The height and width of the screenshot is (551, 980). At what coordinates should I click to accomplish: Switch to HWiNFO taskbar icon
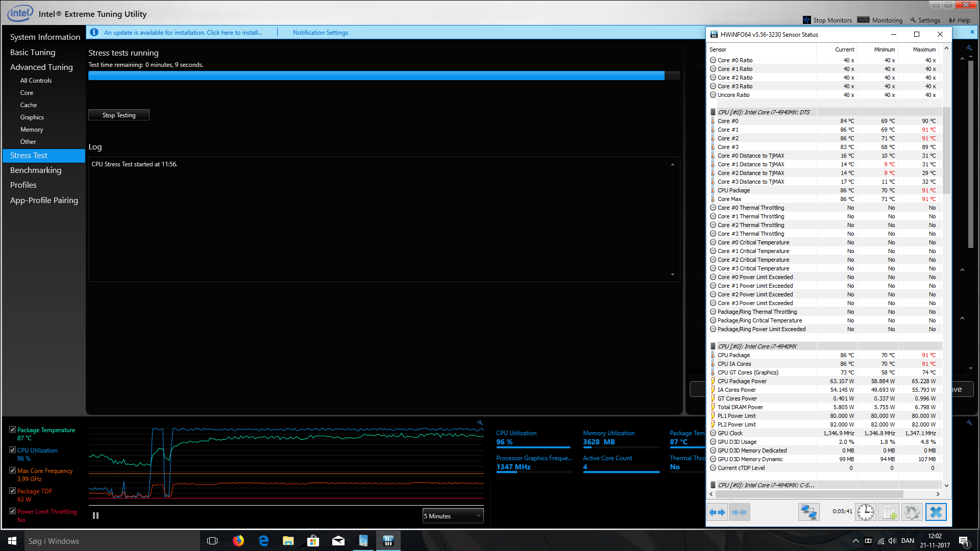tap(388, 541)
